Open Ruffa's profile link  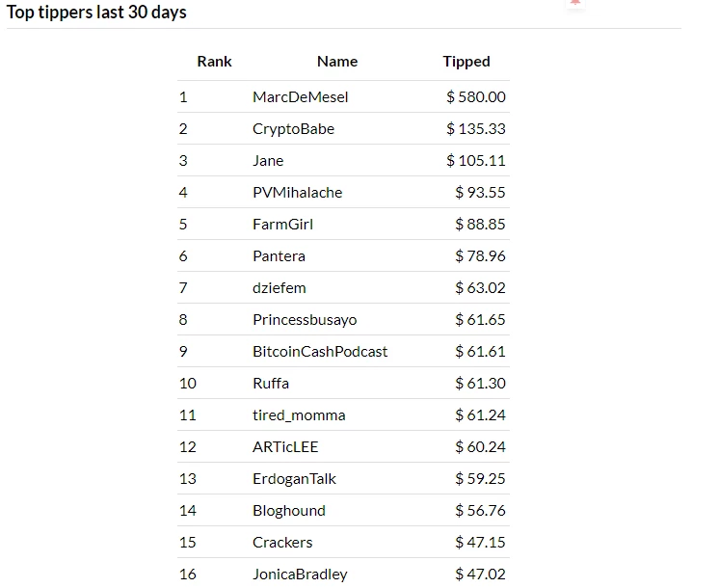pyautogui.click(x=271, y=383)
